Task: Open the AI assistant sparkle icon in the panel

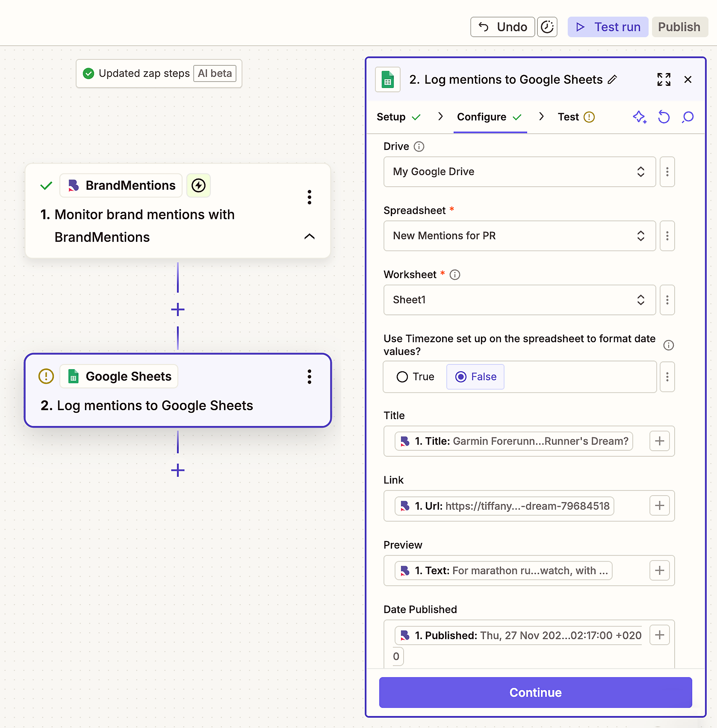Action: (639, 117)
